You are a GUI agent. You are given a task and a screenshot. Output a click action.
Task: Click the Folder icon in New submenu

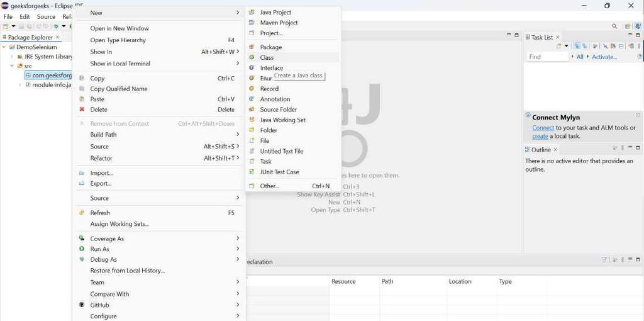pos(252,130)
